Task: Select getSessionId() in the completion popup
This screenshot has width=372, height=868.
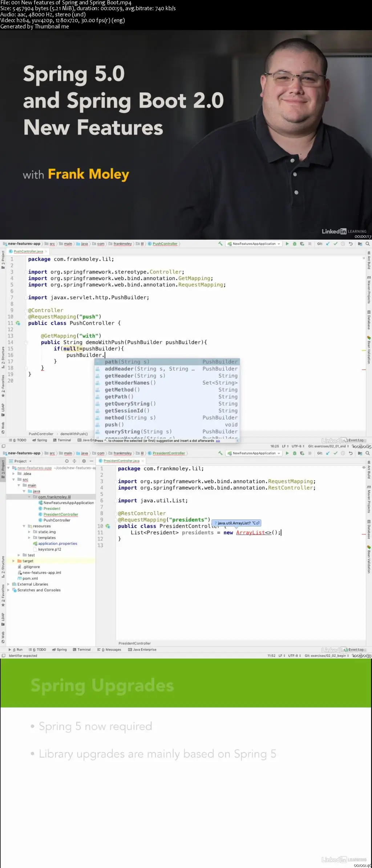Action: tap(167, 411)
